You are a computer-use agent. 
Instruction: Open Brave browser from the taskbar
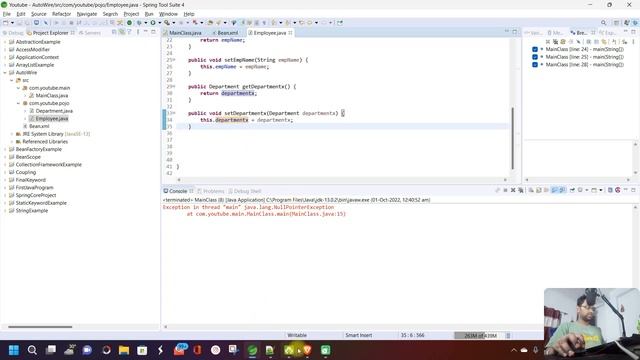click(x=307, y=350)
